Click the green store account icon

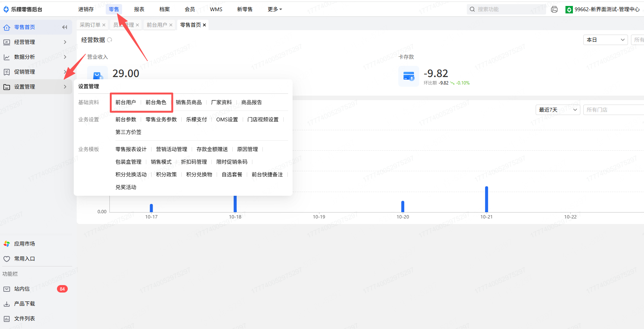[x=569, y=9]
